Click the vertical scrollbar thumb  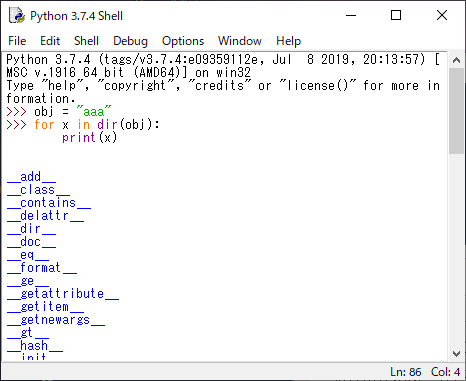tap(456, 111)
